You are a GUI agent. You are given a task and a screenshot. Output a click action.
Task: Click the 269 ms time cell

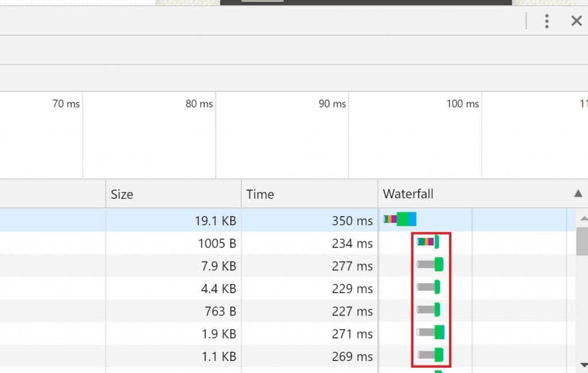pos(352,357)
